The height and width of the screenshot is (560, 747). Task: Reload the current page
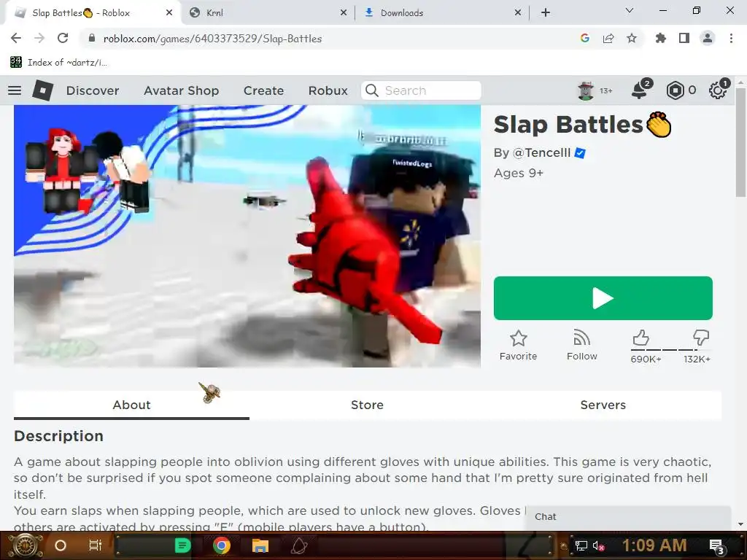pyautogui.click(x=63, y=38)
